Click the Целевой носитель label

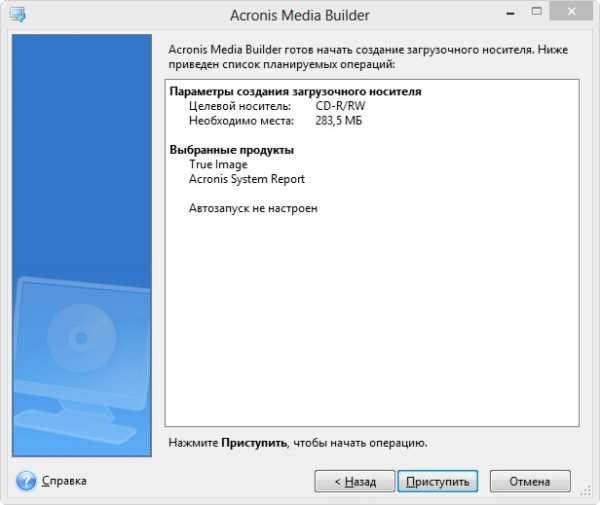coord(238,106)
